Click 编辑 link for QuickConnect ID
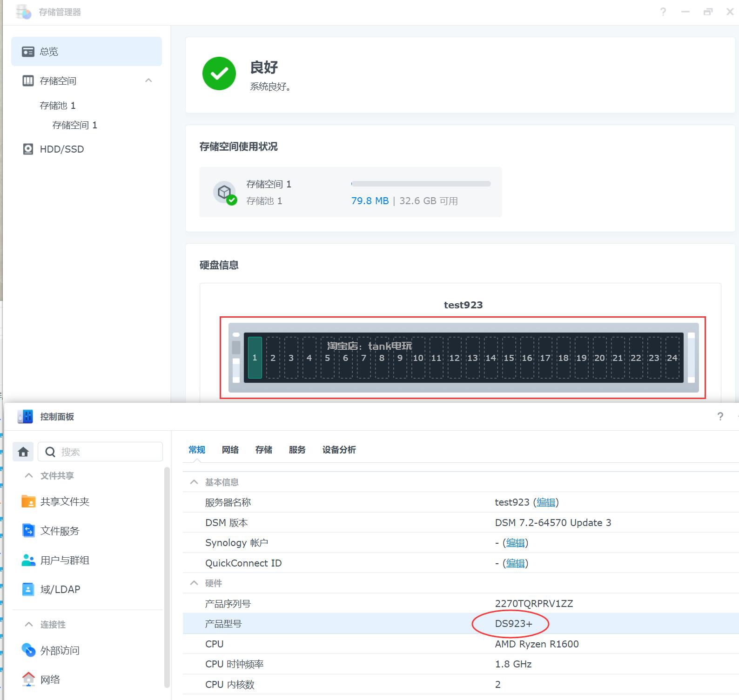Viewport: 739px width, 700px height. pyautogui.click(x=515, y=563)
